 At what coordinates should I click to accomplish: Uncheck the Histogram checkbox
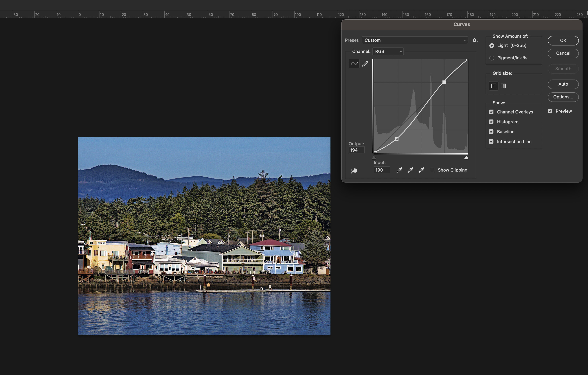point(491,122)
